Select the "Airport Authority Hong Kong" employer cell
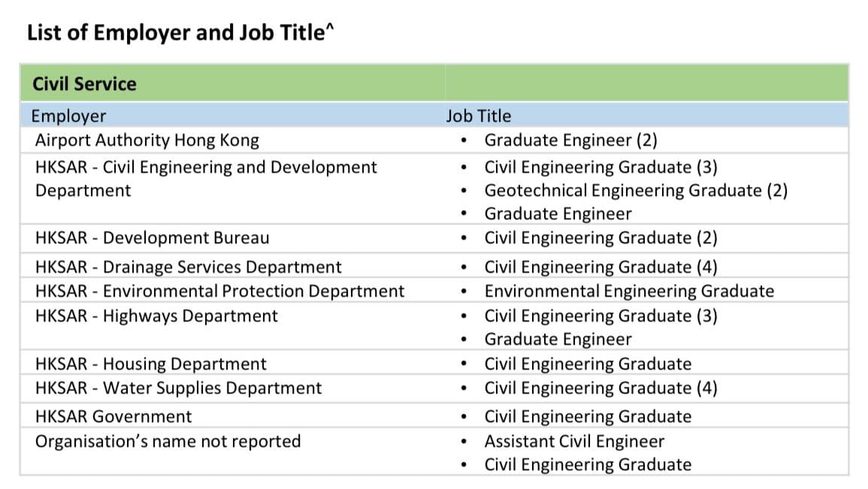 coord(147,140)
